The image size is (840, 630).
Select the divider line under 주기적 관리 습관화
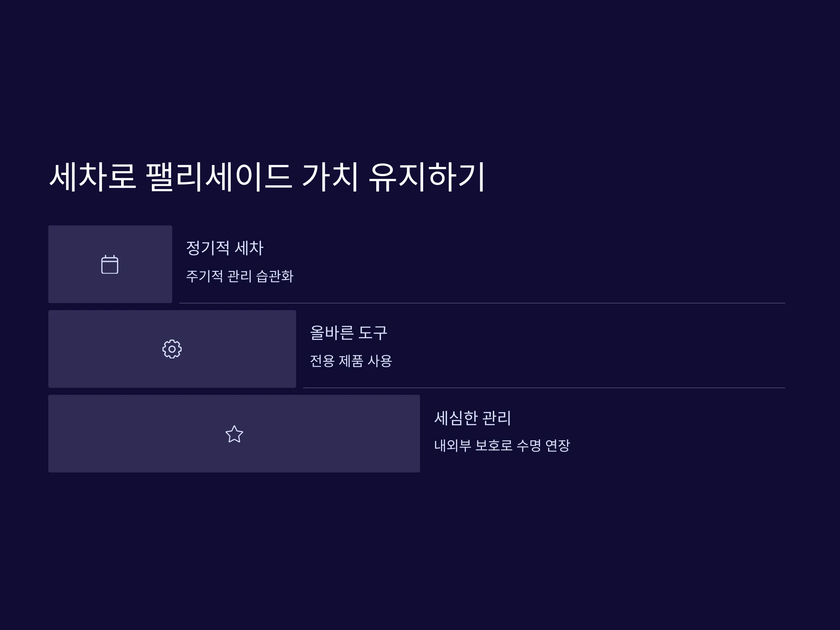click(x=482, y=303)
